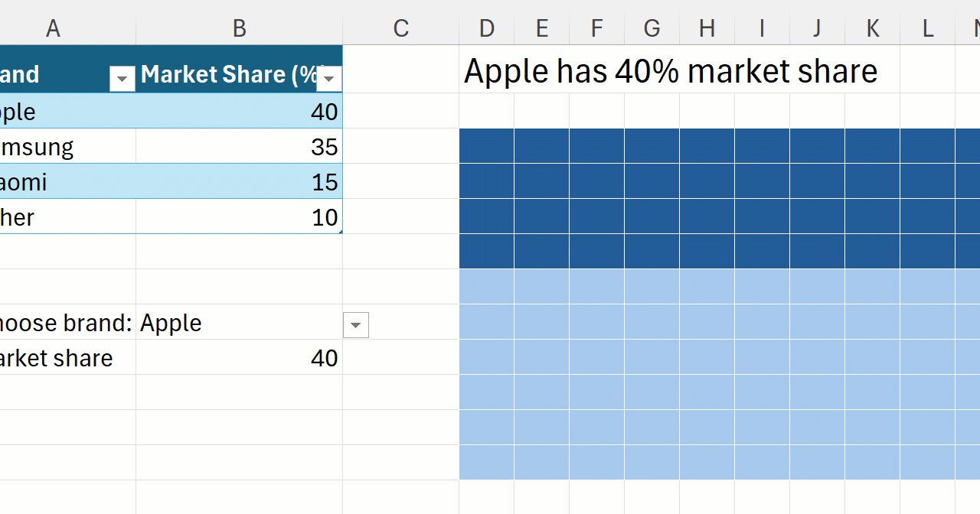Select the Apple market share cell with 40

(239, 112)
